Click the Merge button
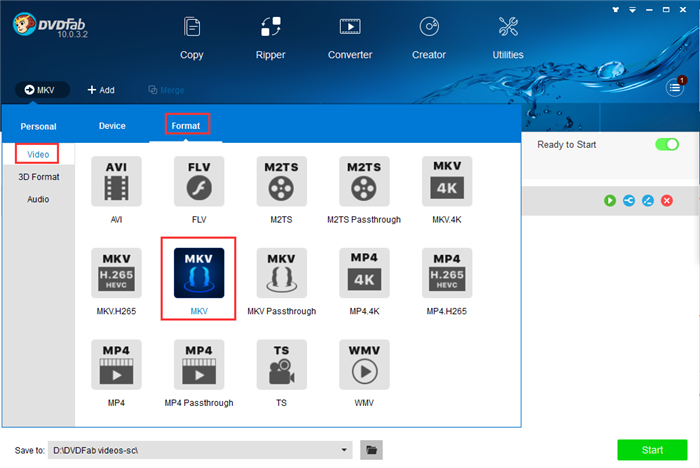700x468 pixels. coord(166,90)
